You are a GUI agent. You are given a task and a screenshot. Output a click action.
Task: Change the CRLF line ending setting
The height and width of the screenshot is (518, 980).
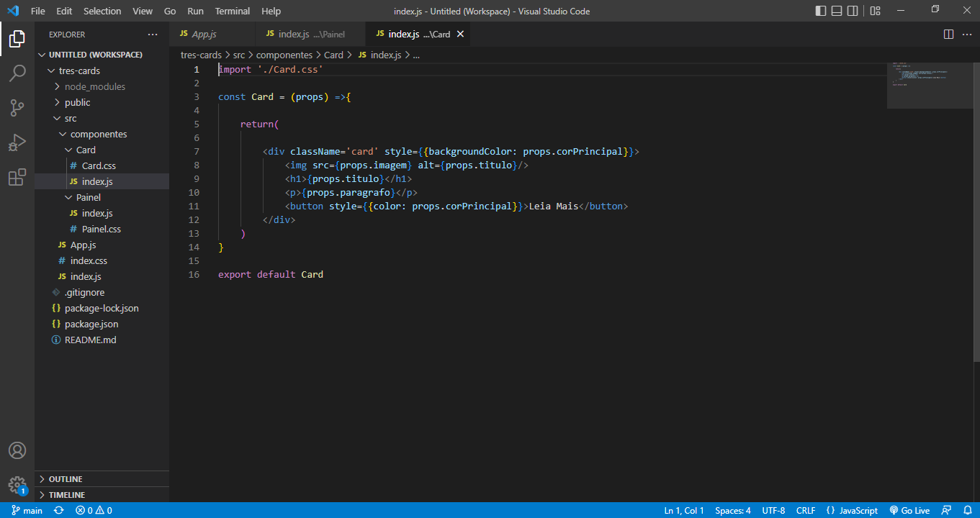tap(805, 509)
